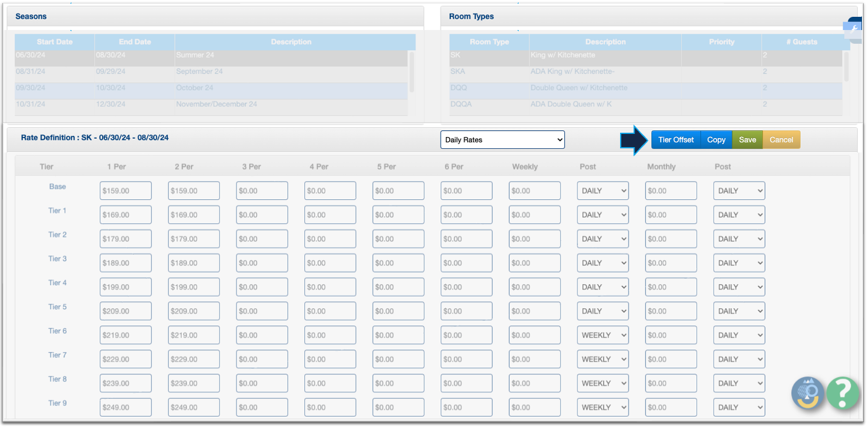
Task: Click the Tier Offset button
Action: [675, 140]
